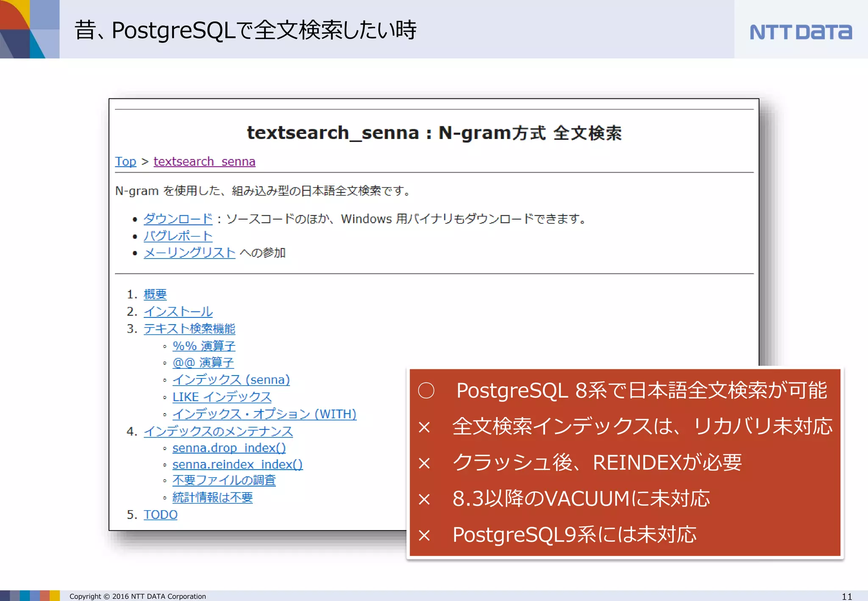The height and width of the screenshot is (601, 868).
Task: Go to インデックスのメンテナンス link
Action: pyautogui.click(x=218, y=431)
